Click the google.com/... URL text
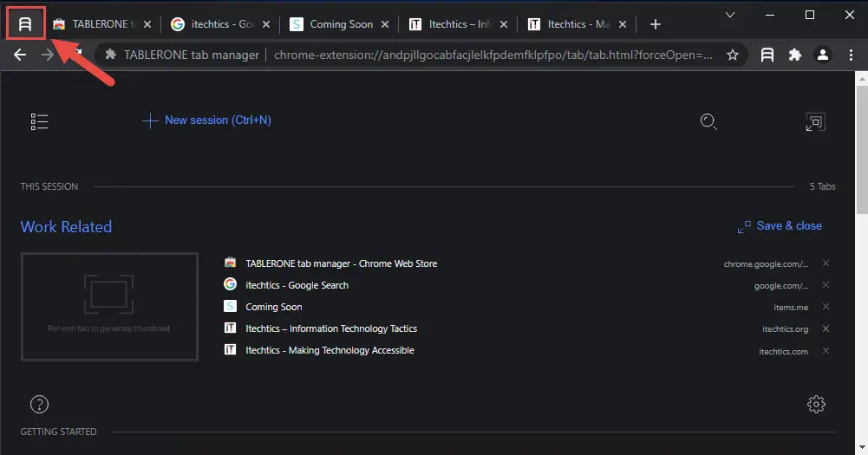 point(781,286)
